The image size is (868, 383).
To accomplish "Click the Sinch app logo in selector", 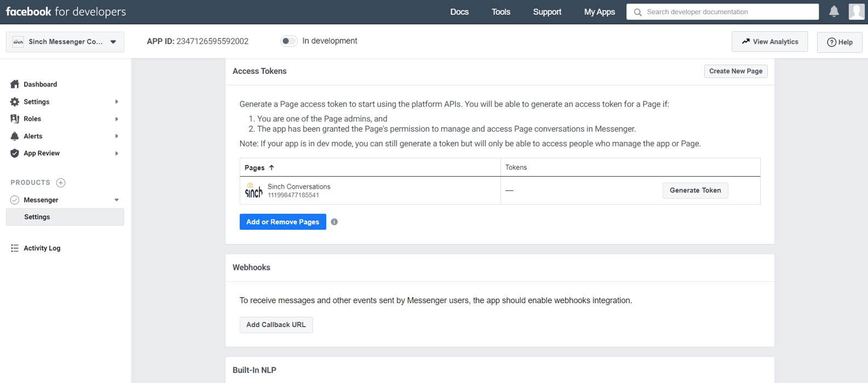I will pos(18,42).
